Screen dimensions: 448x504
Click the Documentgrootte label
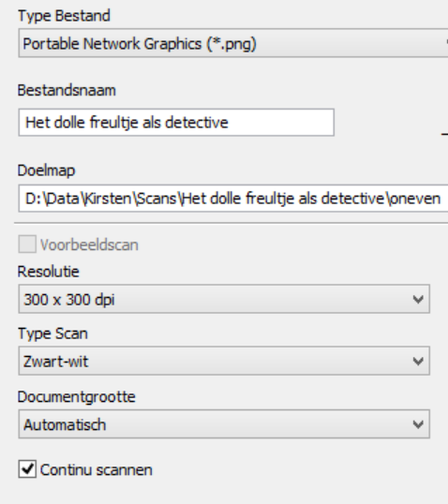pos(77,397)
